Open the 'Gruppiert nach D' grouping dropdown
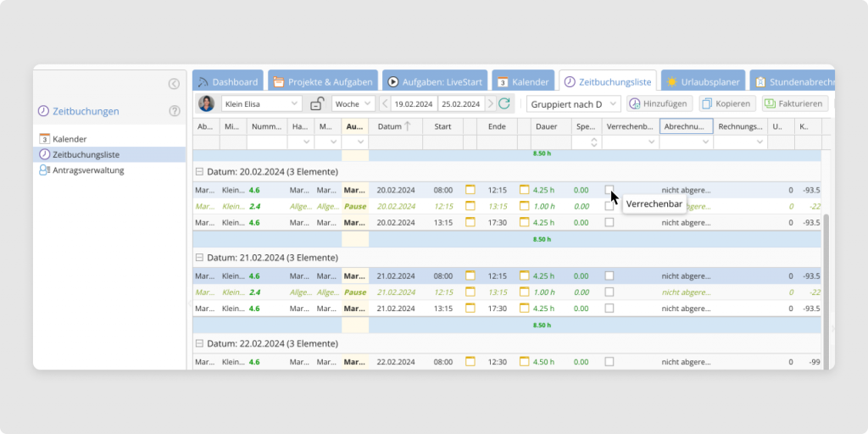This screenshot has width=868, height=434. pyautogui.click(x=574, y=103)
